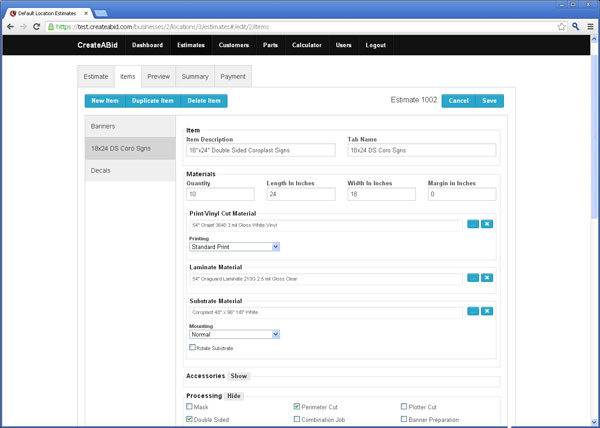
Task: Click the Duplicate Item button
Action: click(x=153, y=101)
